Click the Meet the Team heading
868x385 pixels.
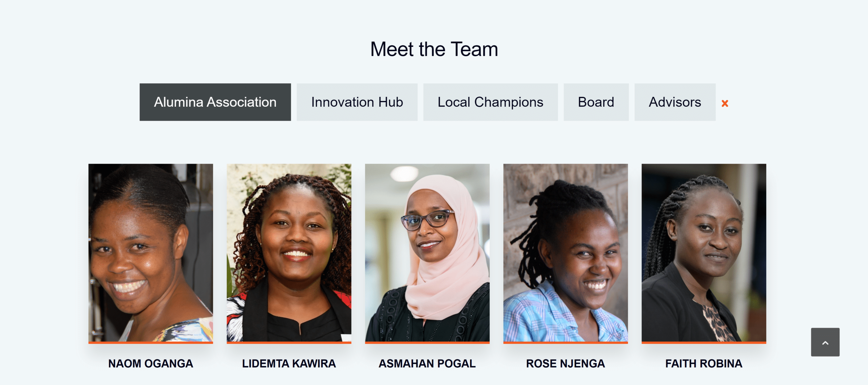[434, 49]
